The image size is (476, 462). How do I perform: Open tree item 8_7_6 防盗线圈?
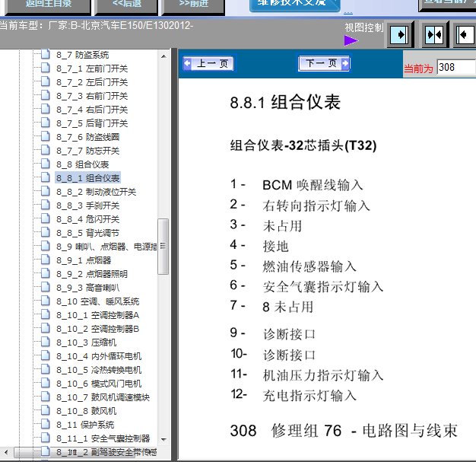point(87,137)
